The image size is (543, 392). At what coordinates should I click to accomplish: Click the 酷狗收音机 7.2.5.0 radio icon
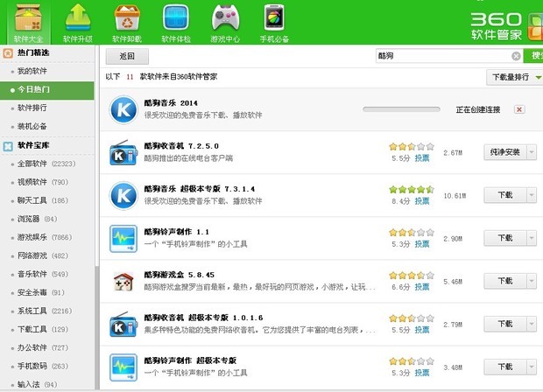(123, 153)
